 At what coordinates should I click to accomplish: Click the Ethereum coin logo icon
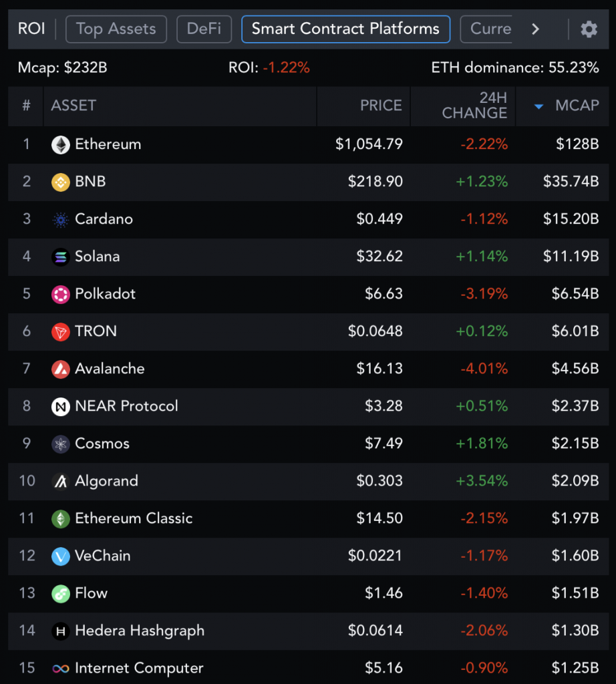[61, 144]
